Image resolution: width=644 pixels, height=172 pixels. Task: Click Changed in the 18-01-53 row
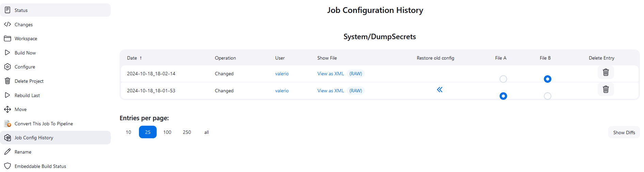point(224,91)
